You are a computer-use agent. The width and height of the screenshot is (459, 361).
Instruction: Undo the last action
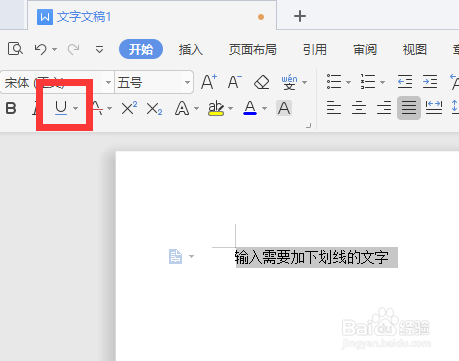pos(41,49)
